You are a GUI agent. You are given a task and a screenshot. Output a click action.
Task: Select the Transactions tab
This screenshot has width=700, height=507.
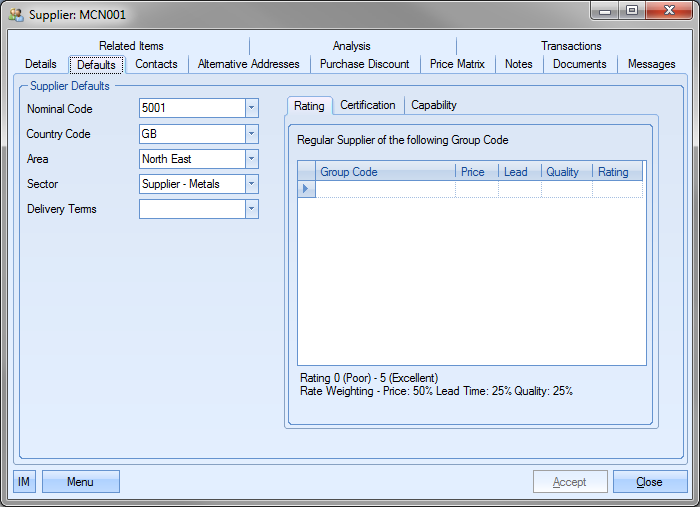pos(571,46)
